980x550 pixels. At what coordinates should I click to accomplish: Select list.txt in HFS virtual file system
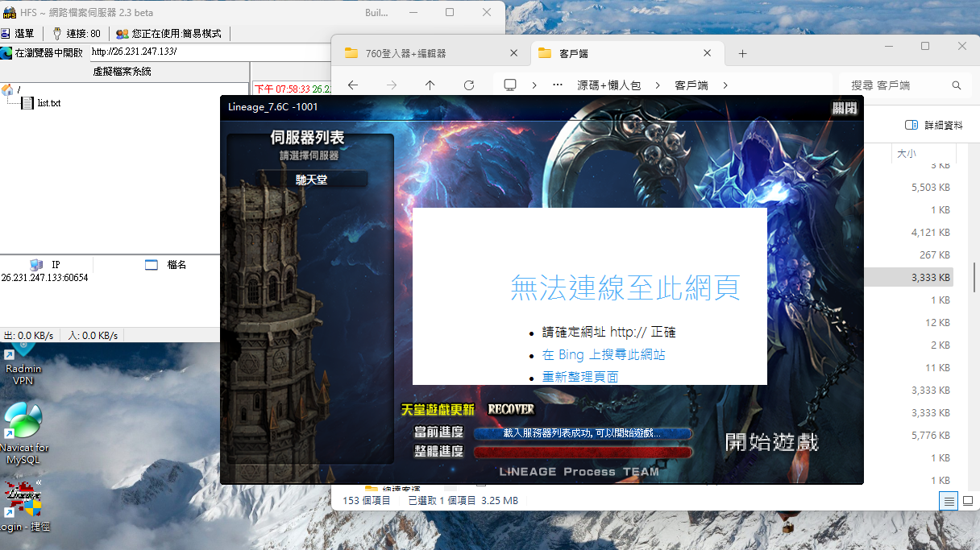pos(41,103)
